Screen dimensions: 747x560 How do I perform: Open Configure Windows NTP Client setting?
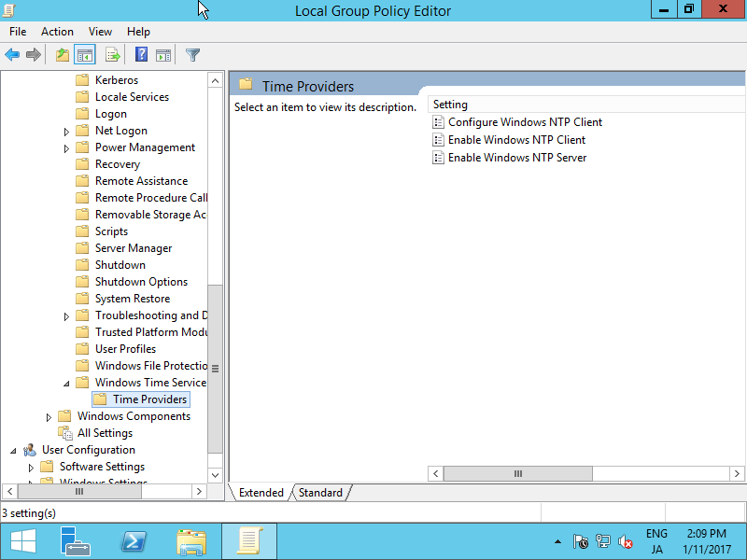524,121
